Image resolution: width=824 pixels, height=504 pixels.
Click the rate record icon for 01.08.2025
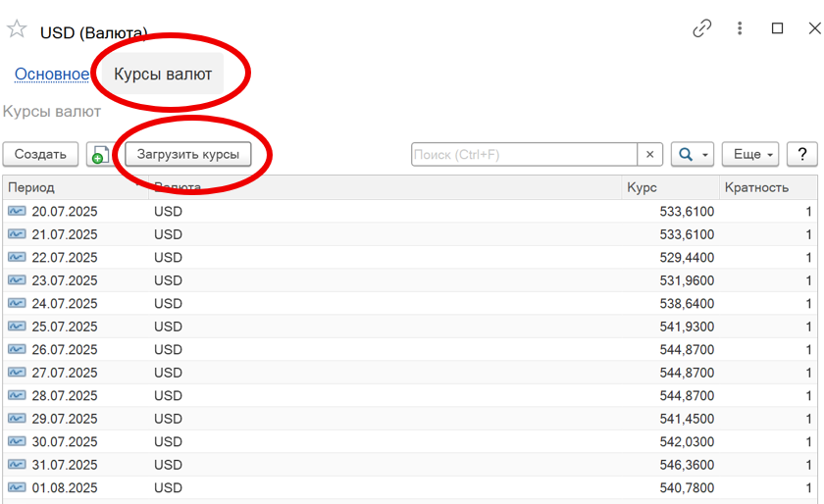tap(17, 487)
